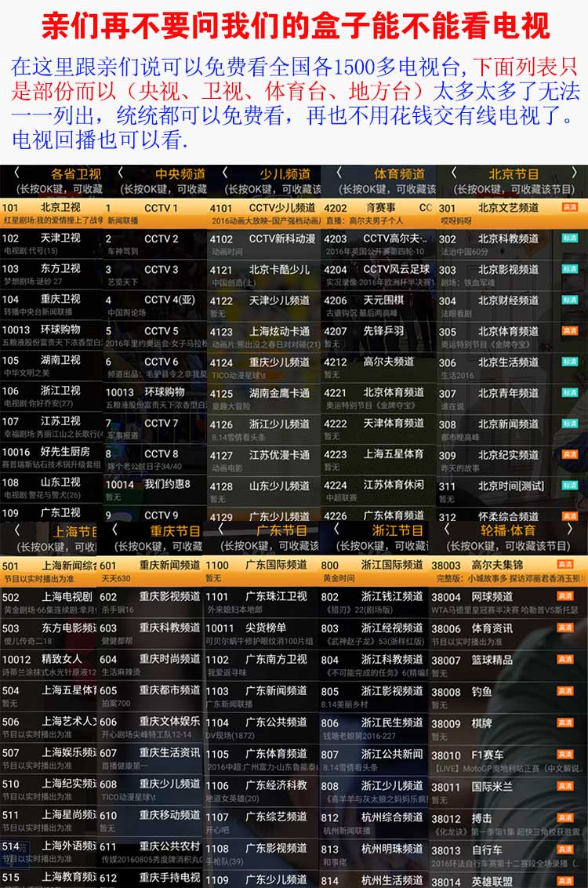Click the 高清 badge beside 棋牌
The width and height of the screenshot is (588, 888).
click(x=564, y=722)
